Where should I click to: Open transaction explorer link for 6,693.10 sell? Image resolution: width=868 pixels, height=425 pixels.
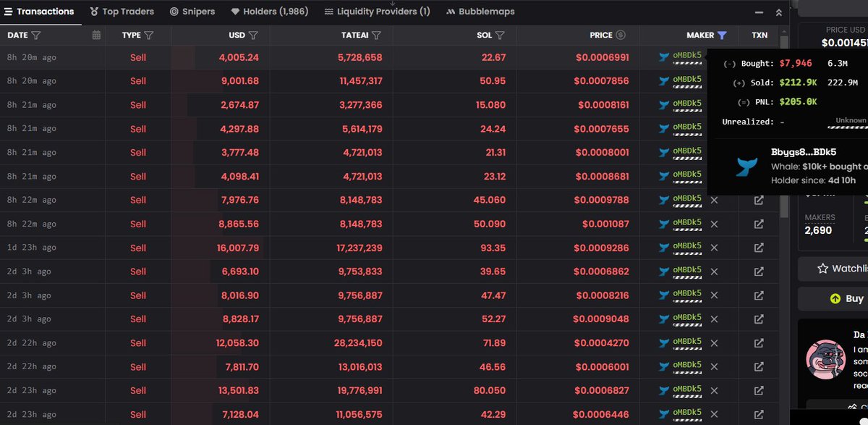tap(759, 272)
